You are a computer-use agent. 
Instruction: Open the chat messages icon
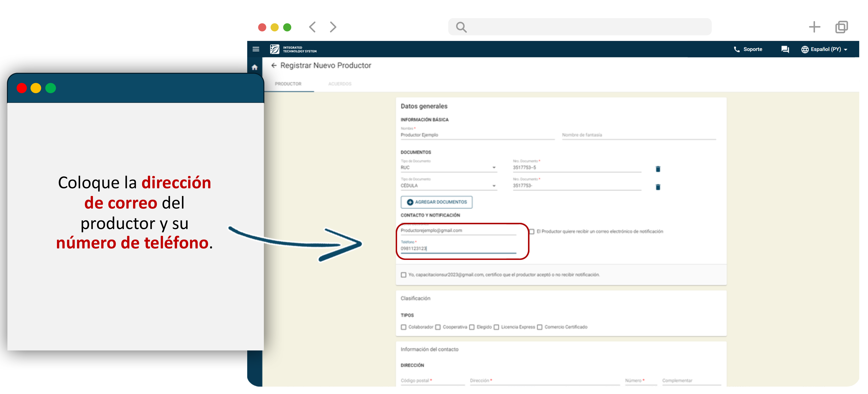tap(785, 49)
